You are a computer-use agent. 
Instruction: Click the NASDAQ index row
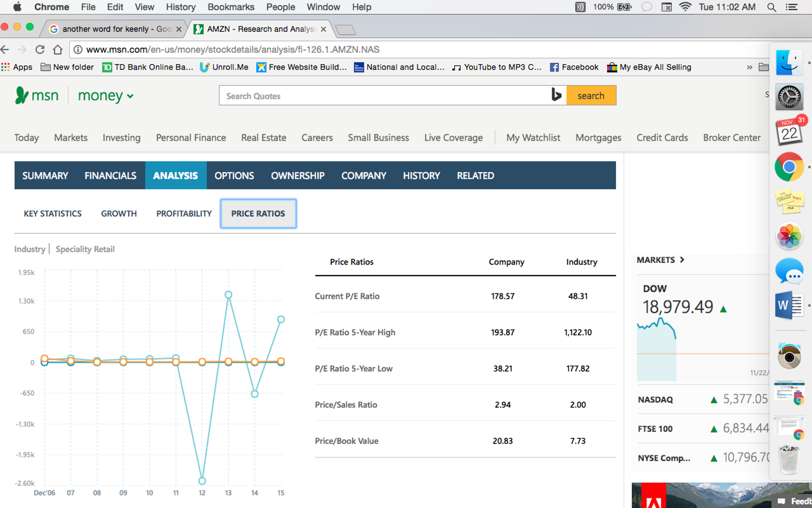coord(702,399)
